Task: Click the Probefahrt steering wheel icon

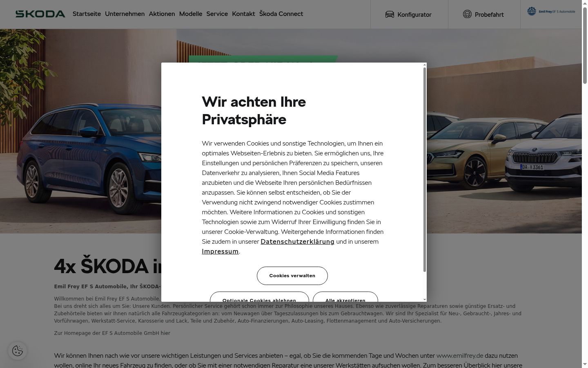Action: point(467,14)
